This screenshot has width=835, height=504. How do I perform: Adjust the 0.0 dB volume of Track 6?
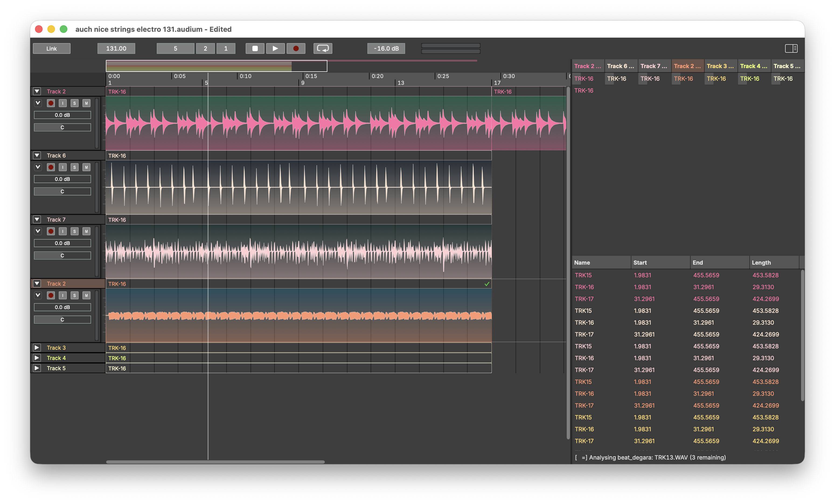pos(62,179)
